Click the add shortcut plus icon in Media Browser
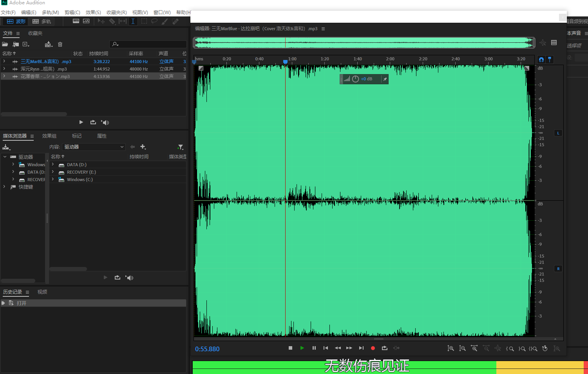 click(x=143, y=147)
